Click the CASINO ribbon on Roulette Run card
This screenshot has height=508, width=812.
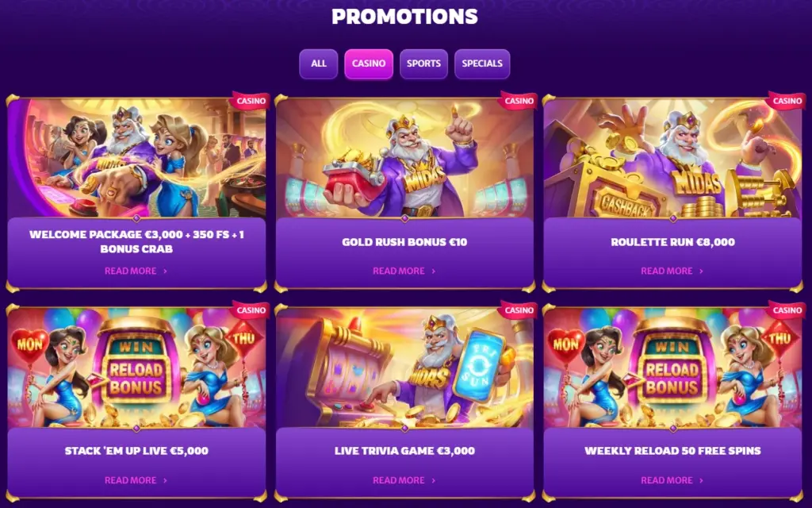(787, 101)
